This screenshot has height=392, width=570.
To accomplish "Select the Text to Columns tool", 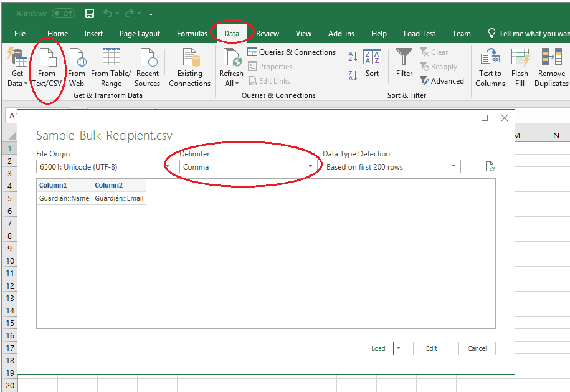I will tap(490, 58).
